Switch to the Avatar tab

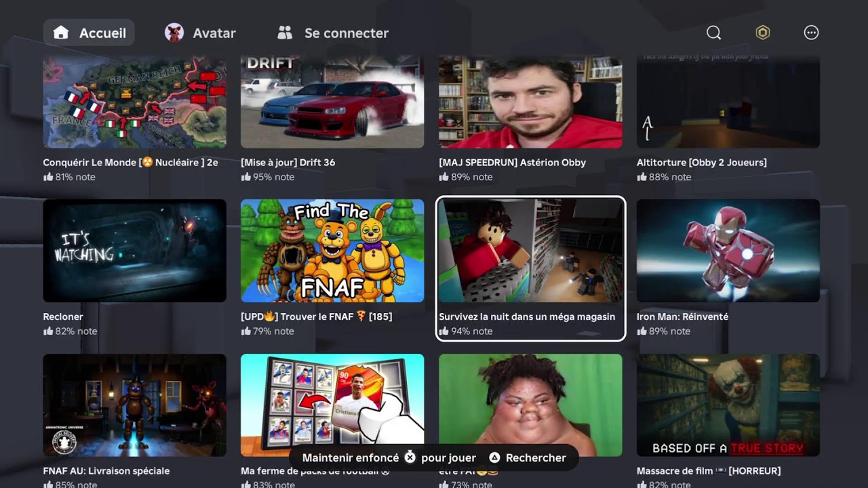click(x=200, y=33)
